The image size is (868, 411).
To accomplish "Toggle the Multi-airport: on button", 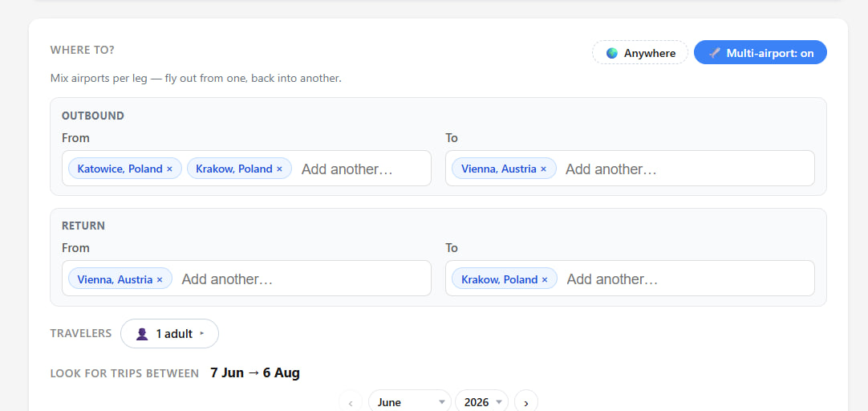I will coord(760,53).
